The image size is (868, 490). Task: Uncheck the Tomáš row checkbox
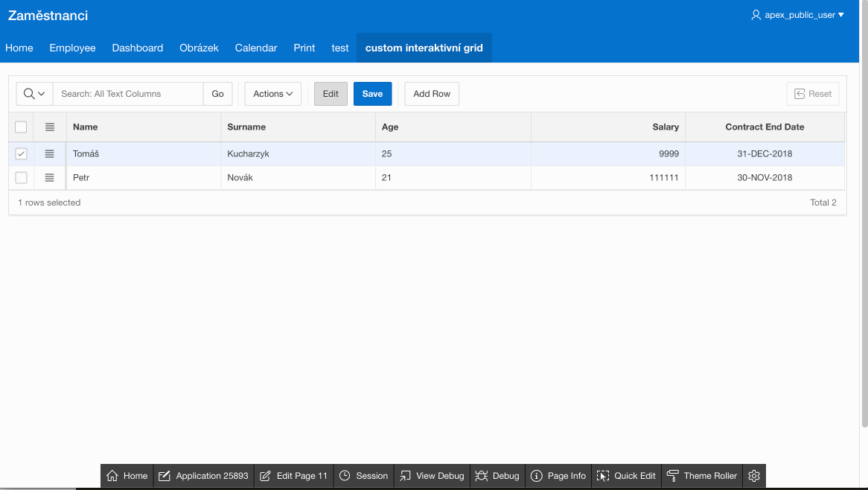tap(22, 154)
